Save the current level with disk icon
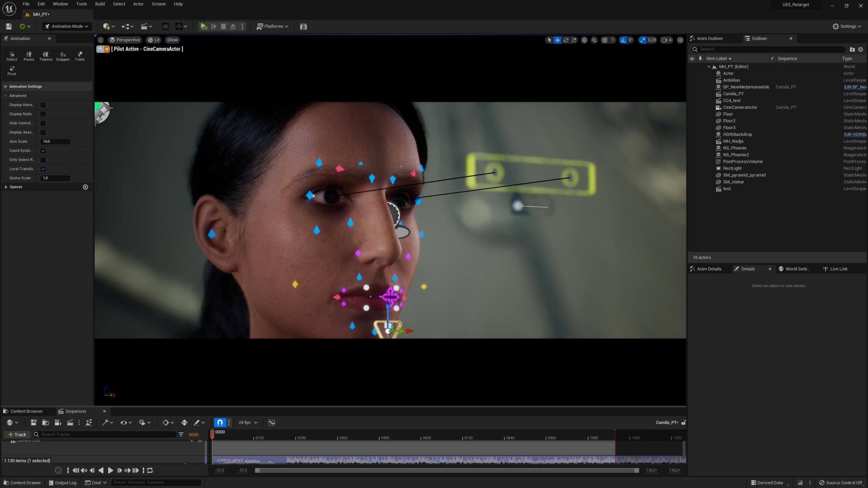 (9, 26)
